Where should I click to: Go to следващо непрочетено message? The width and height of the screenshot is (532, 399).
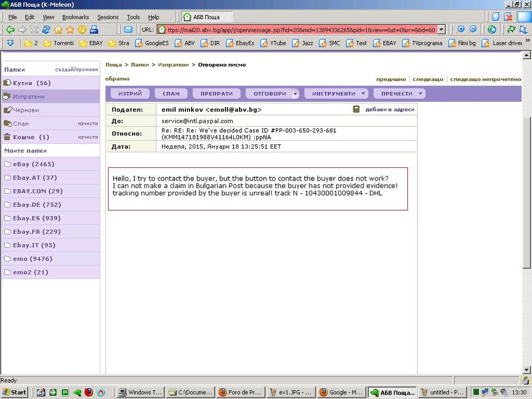486,79
